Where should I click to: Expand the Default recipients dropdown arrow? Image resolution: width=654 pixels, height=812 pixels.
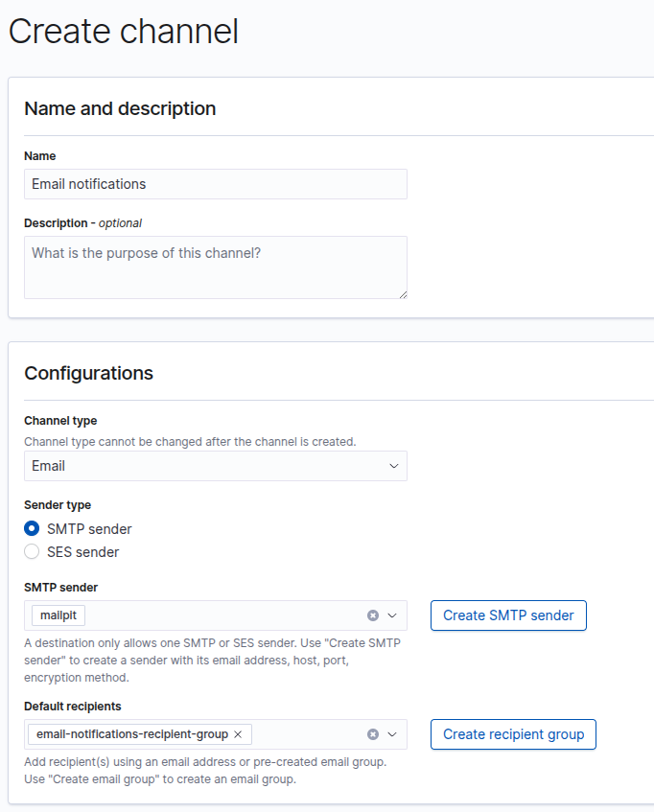coord(392,734)
